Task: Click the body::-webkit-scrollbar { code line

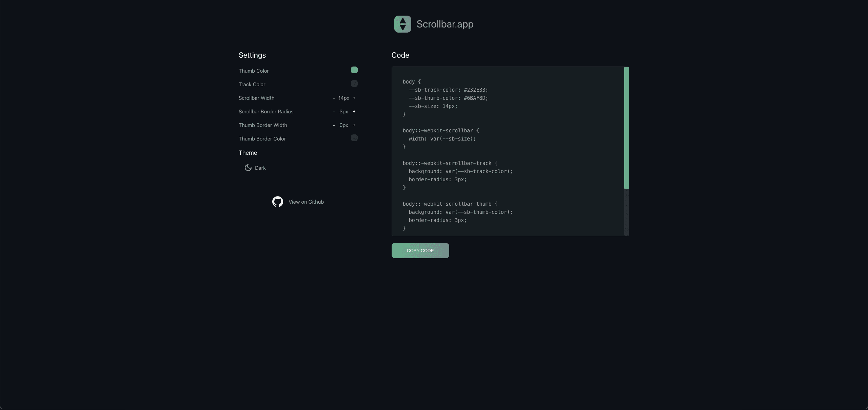Action: coord(441,131)
